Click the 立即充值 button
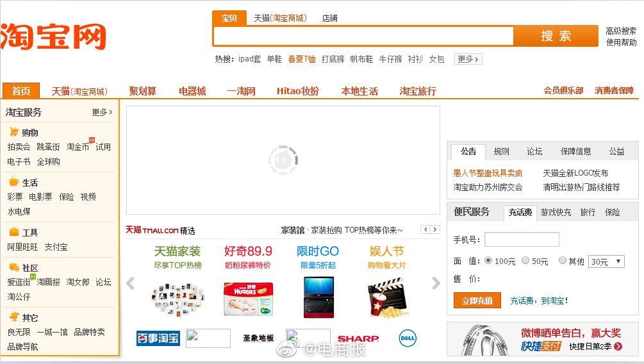 point(477,301)
